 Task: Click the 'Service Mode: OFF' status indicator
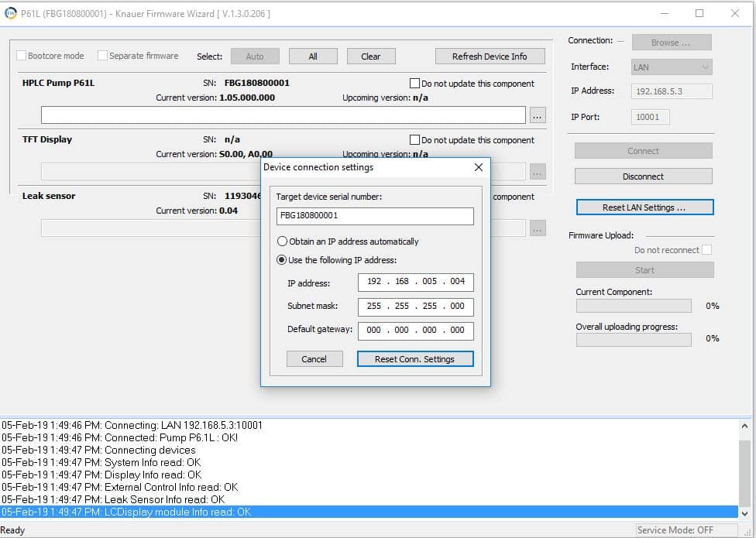(675, 530)
